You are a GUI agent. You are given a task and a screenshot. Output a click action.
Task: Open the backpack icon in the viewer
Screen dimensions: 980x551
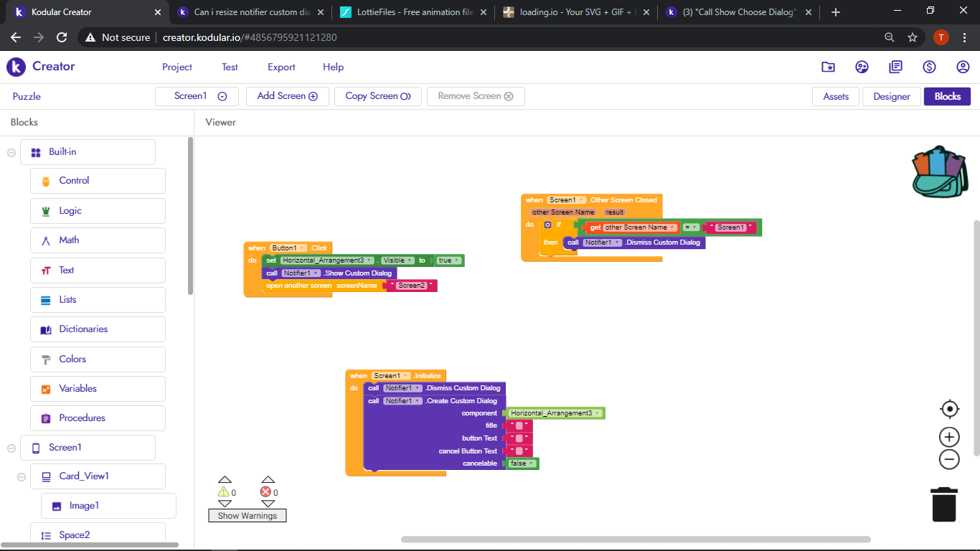pyautogui.click(x=940, y=171)
